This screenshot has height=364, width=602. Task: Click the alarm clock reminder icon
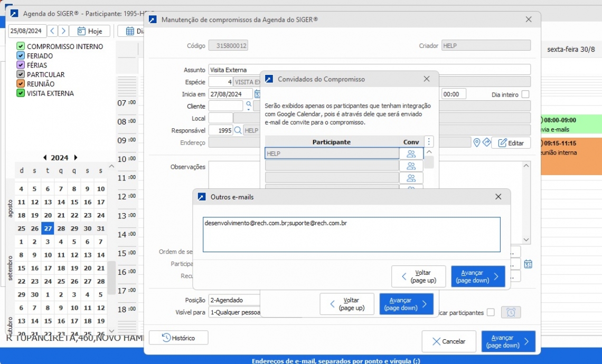(x=511, y=312)
